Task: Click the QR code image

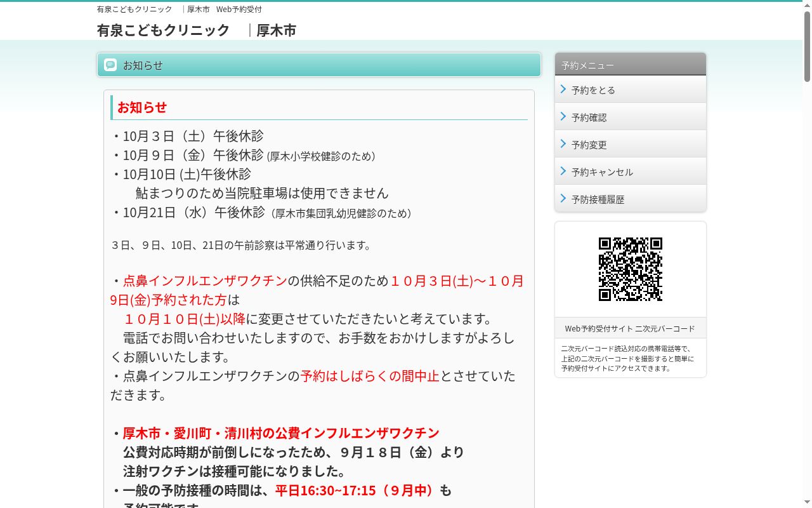Action: (631, 269)
